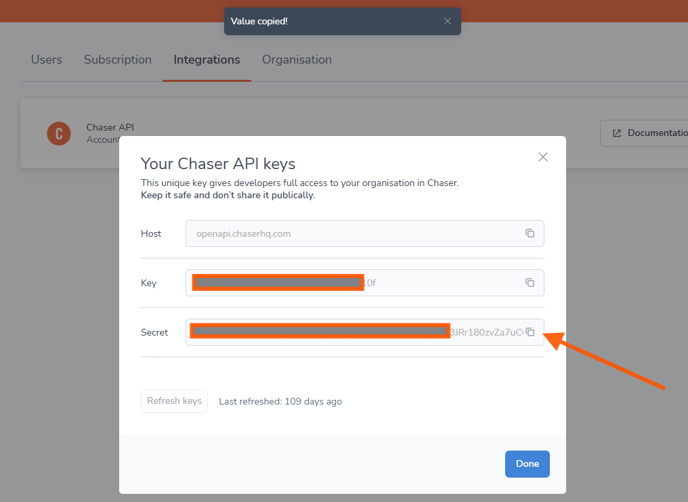Click inside the Key field
Image resolution: width=688 pixels, height=502 pixels.
click(x=365, y=283)
